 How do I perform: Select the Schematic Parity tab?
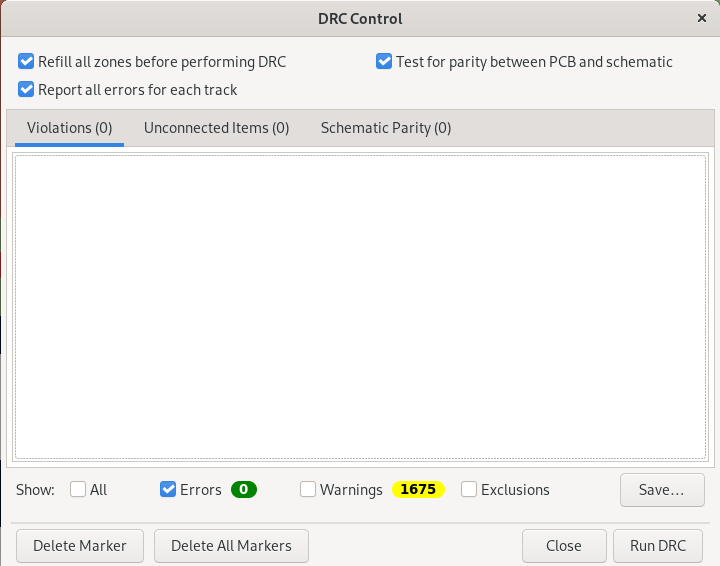coord(385,128)
